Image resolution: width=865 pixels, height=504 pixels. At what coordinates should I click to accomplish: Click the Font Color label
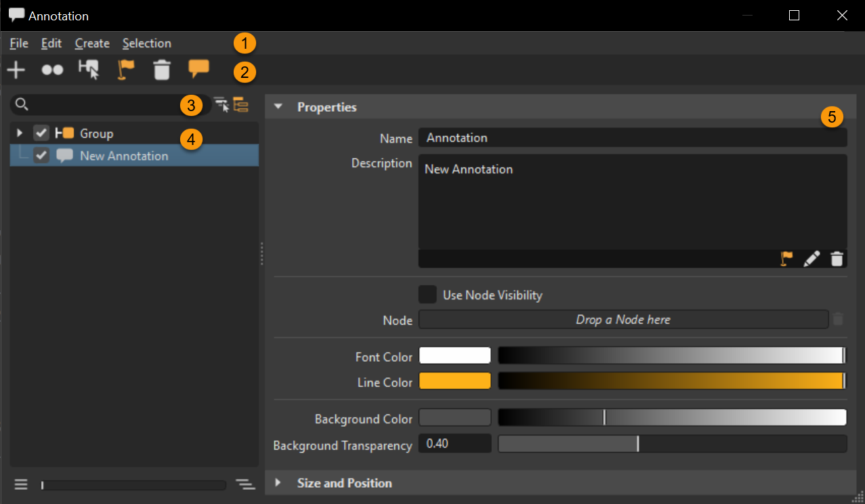tap(383, 357)
